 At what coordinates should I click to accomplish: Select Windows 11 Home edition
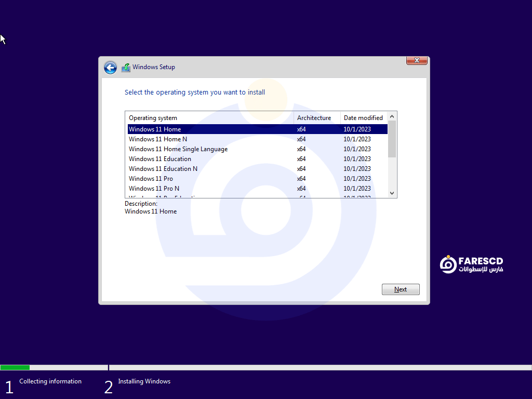point(258,129)
